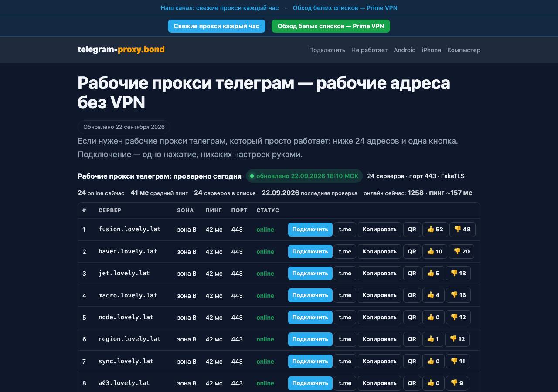Open t.me link for macro.lovely.lat
The image size is (558, 392).
pos(345,295)
